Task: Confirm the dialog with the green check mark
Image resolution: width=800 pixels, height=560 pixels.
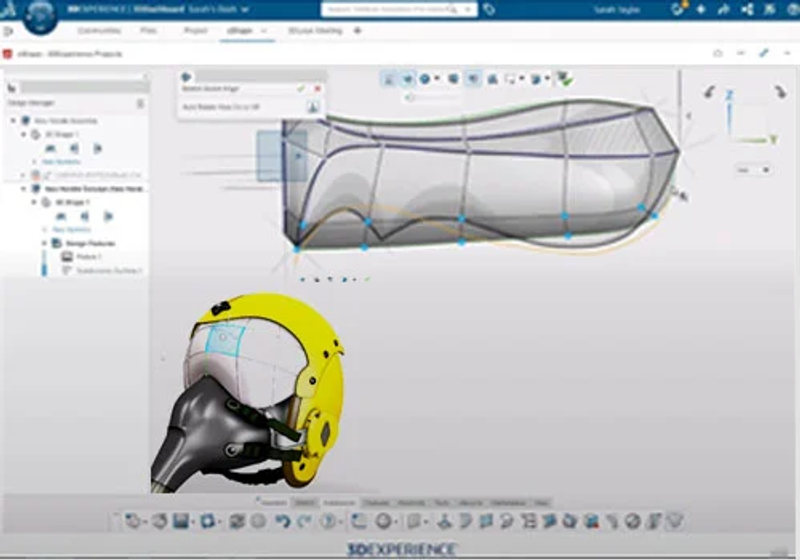Action: (301, 89)
